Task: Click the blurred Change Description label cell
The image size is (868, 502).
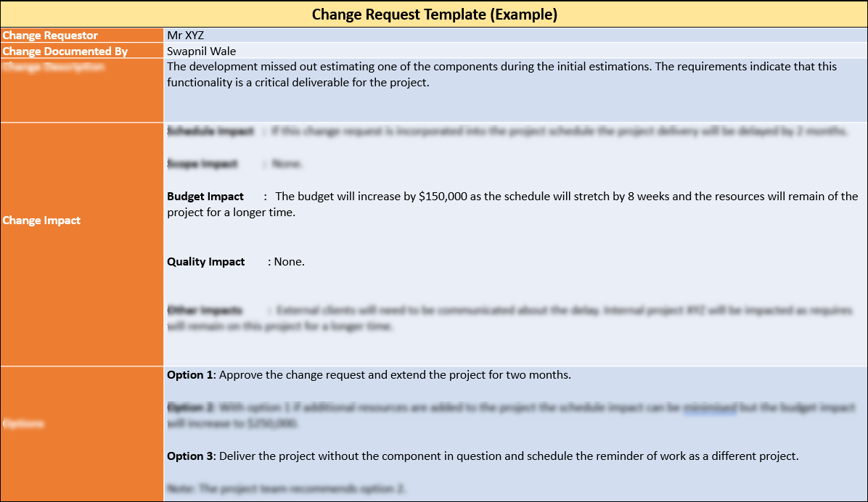Action: [82, 91]
